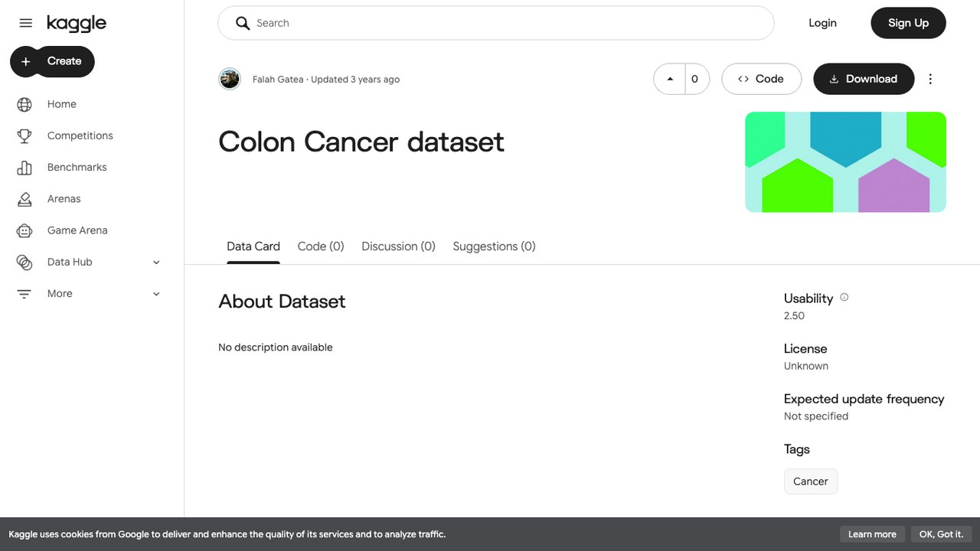Open Home in the sidebar
The width and height of the screenshot is (980, 551).
click(x=62, y=104)
